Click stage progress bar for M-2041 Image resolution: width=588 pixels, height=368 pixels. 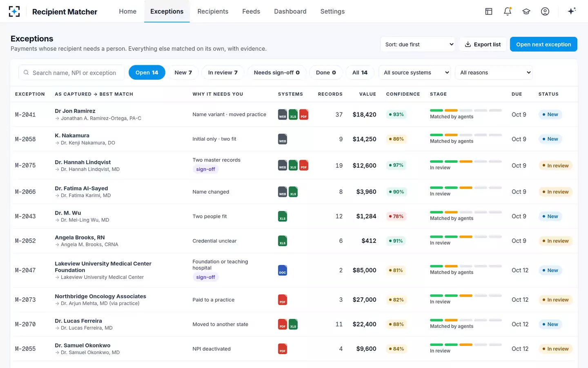(466, 110)
